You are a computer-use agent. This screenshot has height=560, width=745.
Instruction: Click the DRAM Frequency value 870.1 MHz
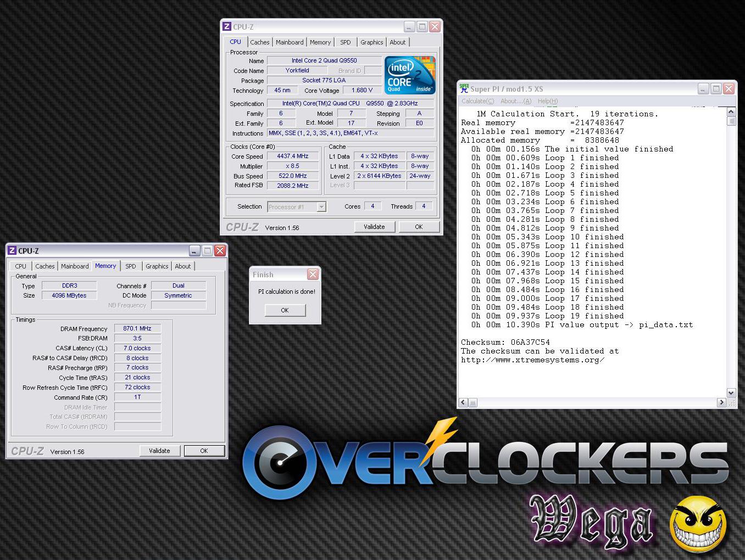coord(137,328)
